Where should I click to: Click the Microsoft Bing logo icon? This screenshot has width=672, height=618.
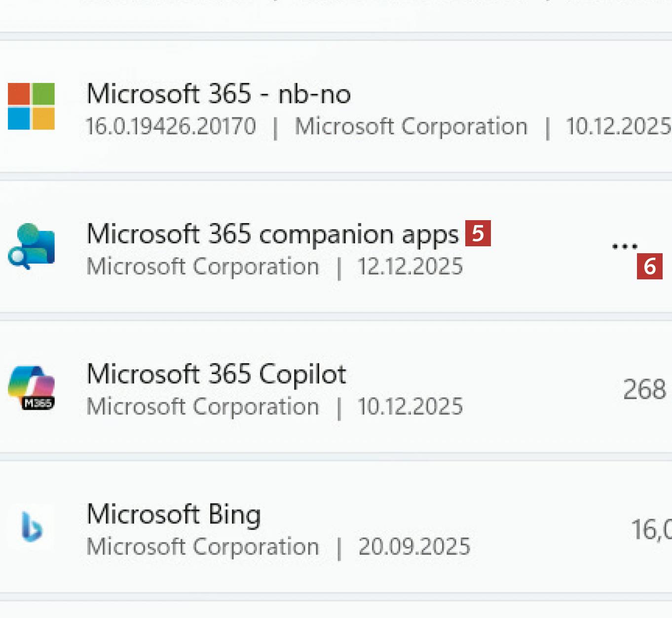[x=32, y=527]
